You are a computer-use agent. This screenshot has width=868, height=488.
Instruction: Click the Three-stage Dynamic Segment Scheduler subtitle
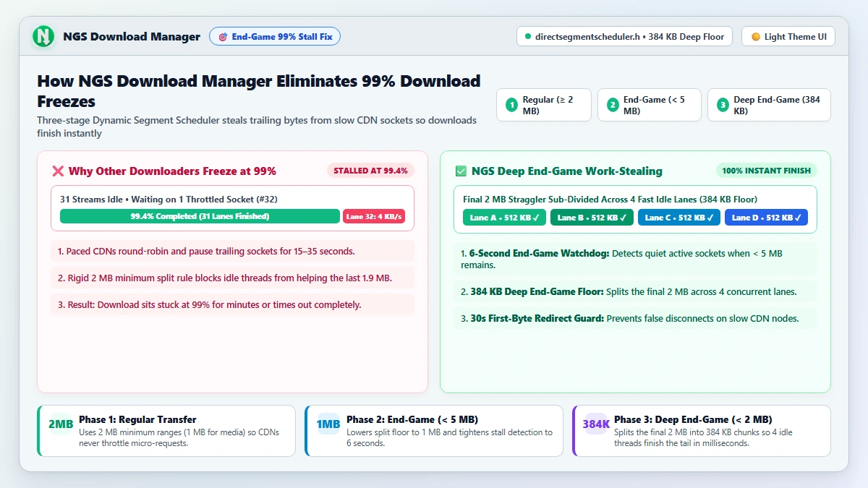coord(257,127)
